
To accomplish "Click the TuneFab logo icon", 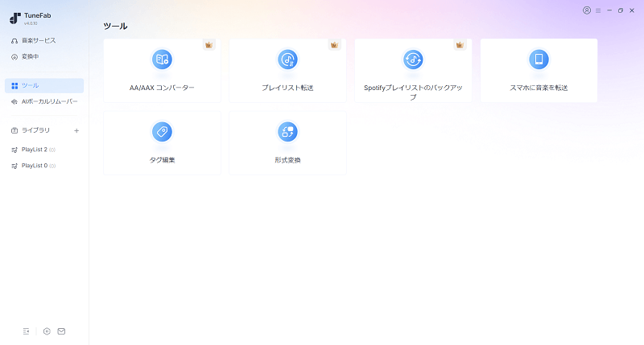I will point(15,18).
